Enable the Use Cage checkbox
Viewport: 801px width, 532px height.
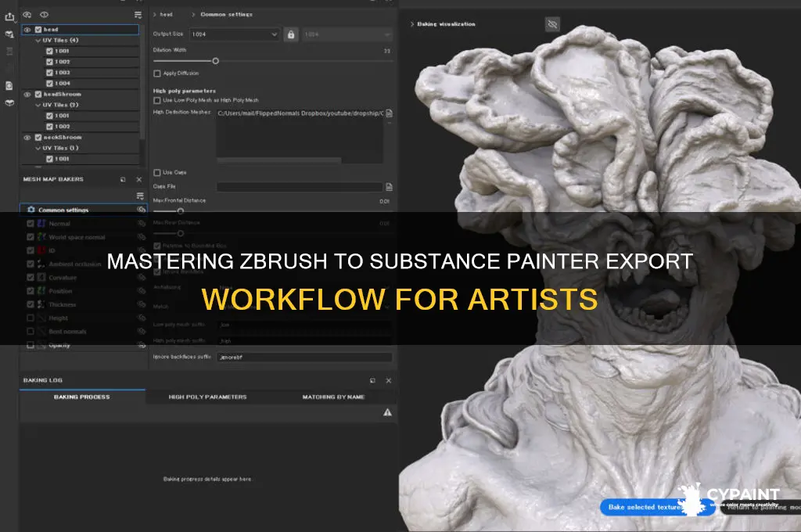click(157, 172)
